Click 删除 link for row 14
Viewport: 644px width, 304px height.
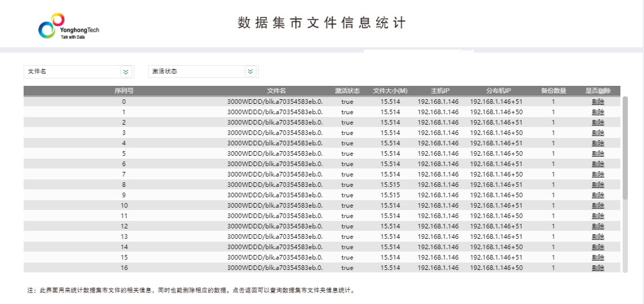click(598, 247)
